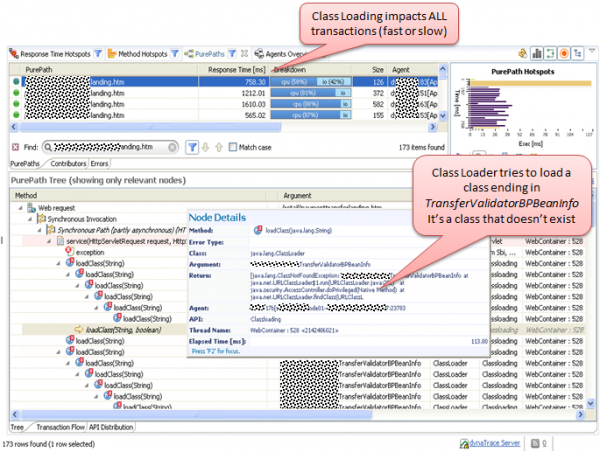Collapse the Web request node

tap(20, 208)
